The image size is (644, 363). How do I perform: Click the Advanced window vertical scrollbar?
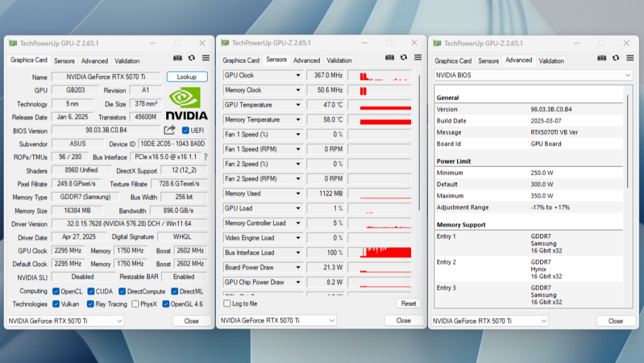coord(628,142)
